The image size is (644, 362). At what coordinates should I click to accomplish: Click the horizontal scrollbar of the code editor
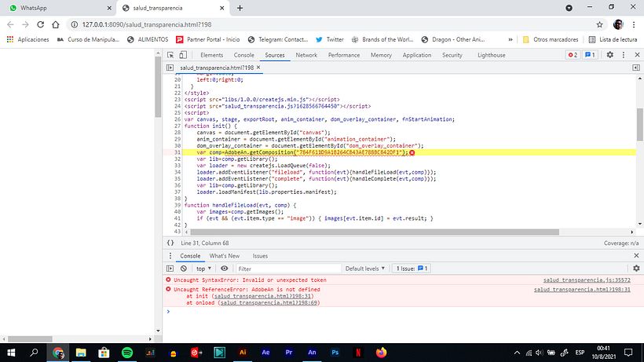click(375, 232)
